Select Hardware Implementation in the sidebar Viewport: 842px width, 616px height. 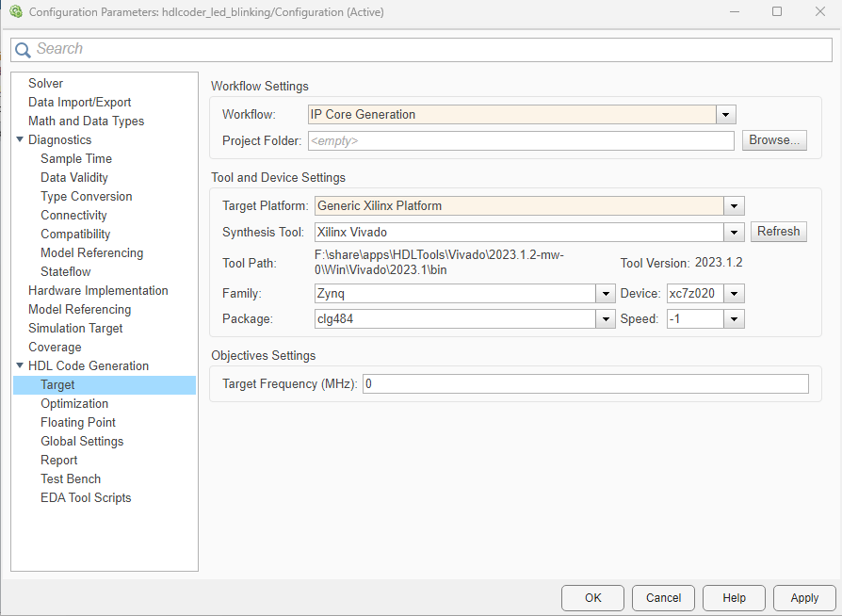click(98, 290)
